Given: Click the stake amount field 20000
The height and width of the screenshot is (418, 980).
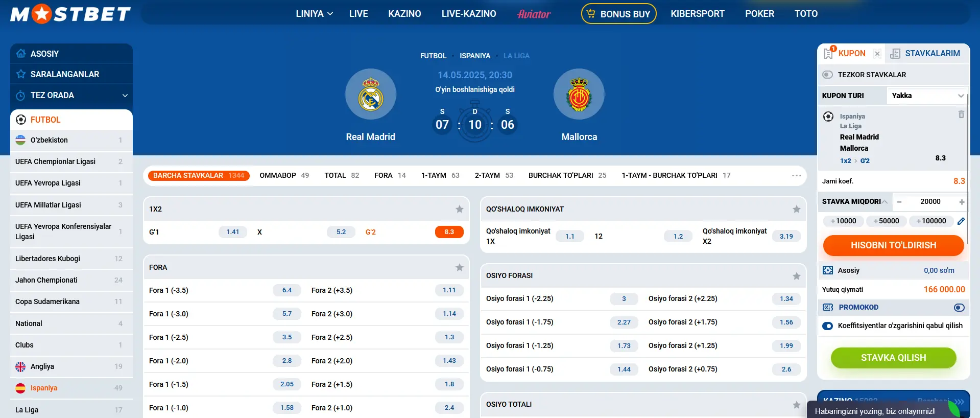Looking at the screenshot, I should 930,202.
